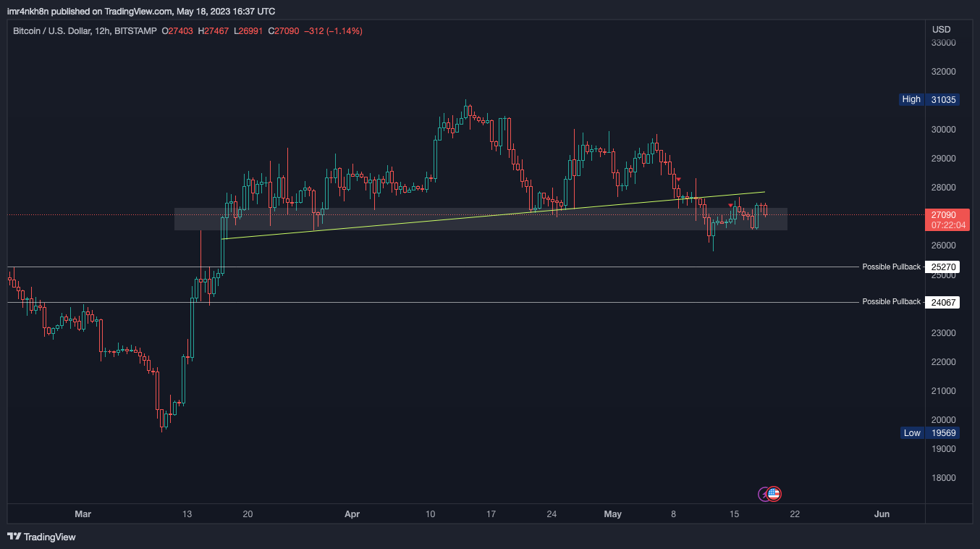Click the open value O27403
Viewport: 980px width, 549px height.
pyautogui.click(x=177, y=31)
